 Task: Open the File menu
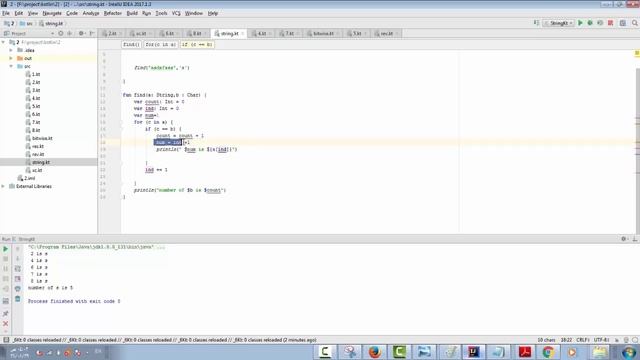6,13
